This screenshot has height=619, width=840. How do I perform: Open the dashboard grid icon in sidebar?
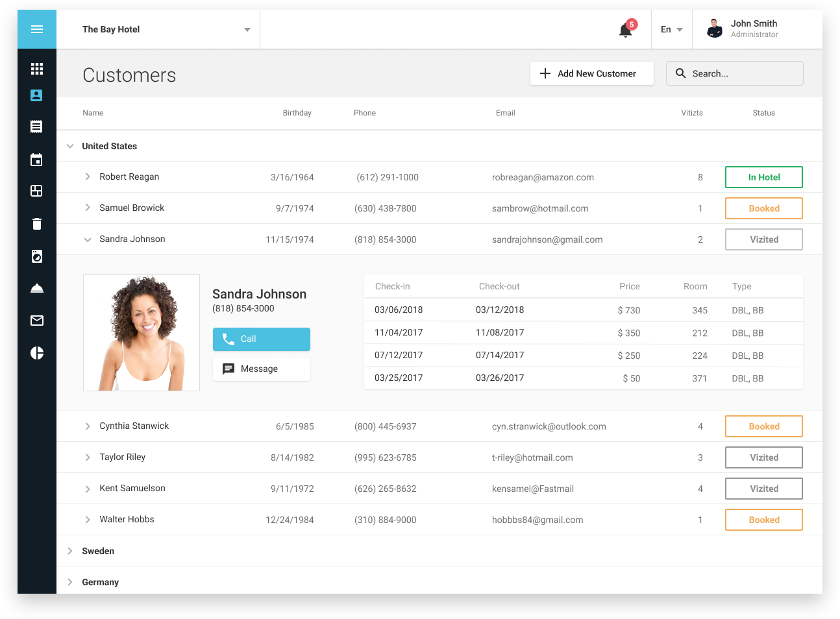coord(37,68)
